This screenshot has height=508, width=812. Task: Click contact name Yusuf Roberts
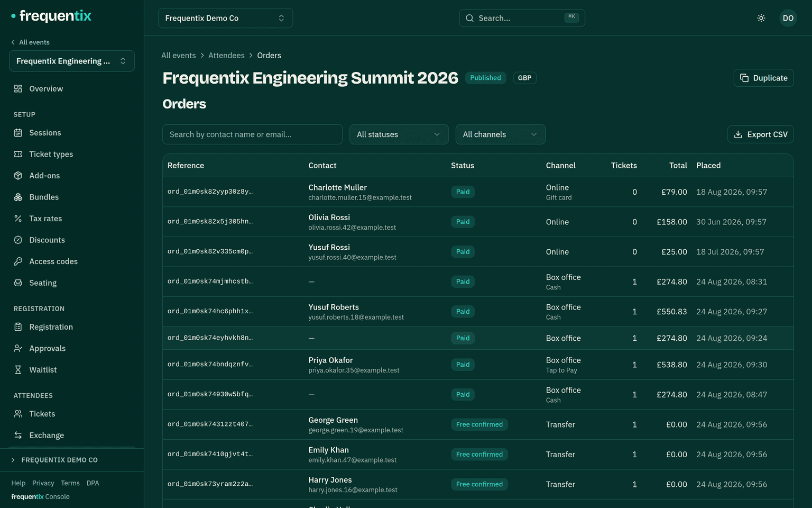[x=334, y=307]
